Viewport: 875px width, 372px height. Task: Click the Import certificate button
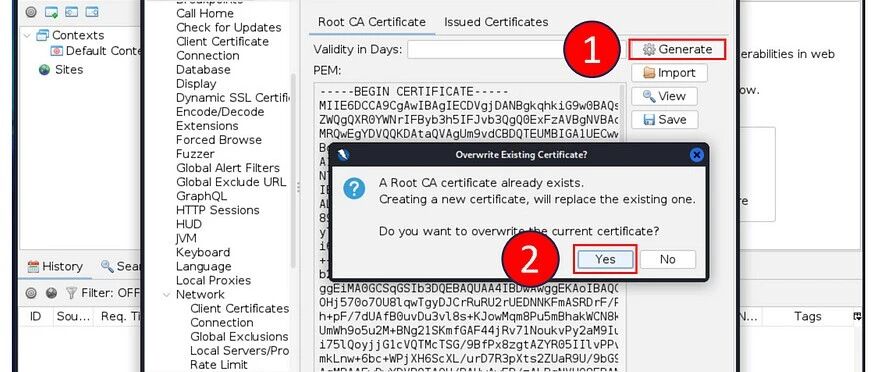(669, 73)
